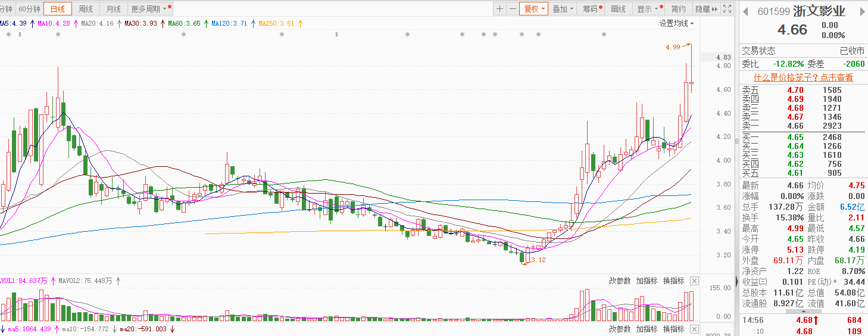Open the 叠加 overlay dropdown
Screen dimensions: 868x336
(x=563, y=9)
